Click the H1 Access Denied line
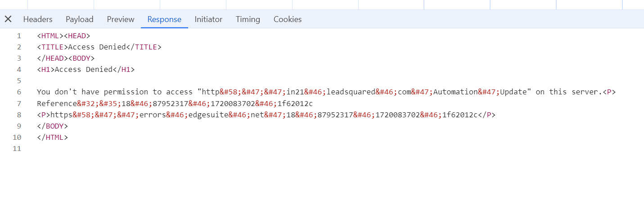This screenshot has width=644, height=222. click(x=86, y=69)
